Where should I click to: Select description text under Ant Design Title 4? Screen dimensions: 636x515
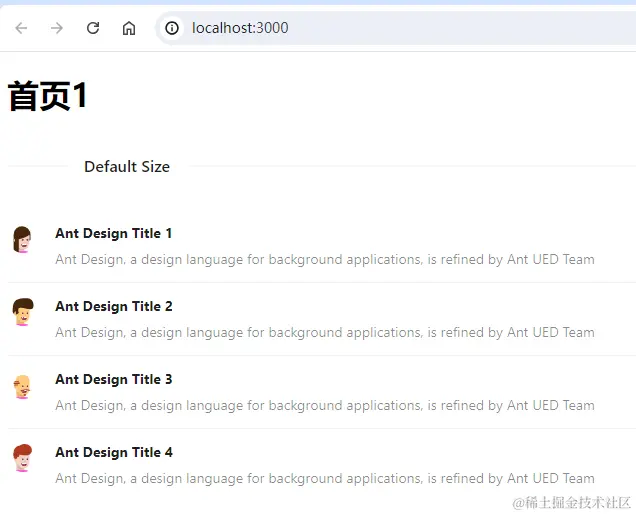click(325, 479)
